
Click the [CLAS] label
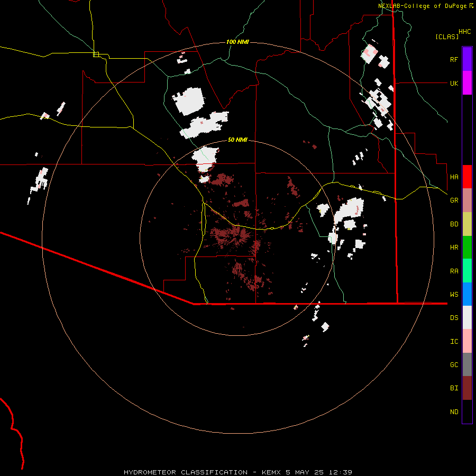point(447,36)
